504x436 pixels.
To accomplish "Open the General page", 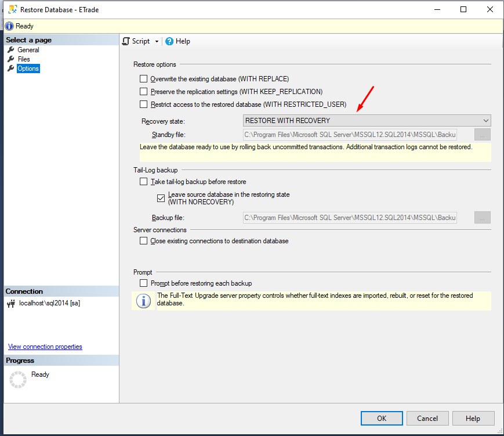I will (x=28, y=50).
